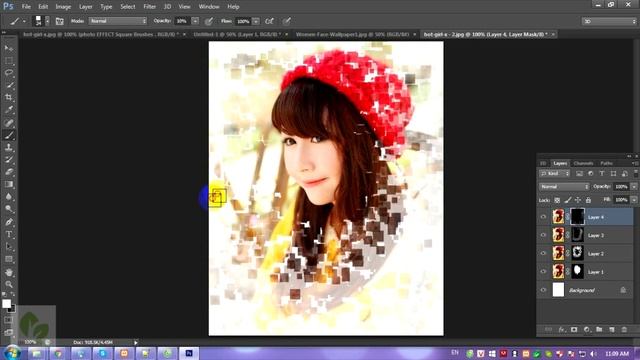Screen dimensions: 640x360
Task: Hide Layer 2 using its eye icon
Action: [x=543, y=253]
